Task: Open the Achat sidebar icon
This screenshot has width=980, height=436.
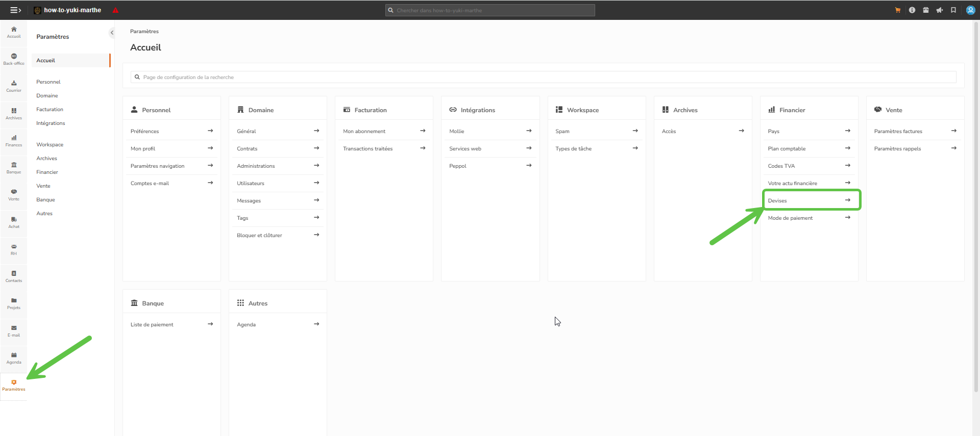Action: pyautogui.click(x=14, y=222)
